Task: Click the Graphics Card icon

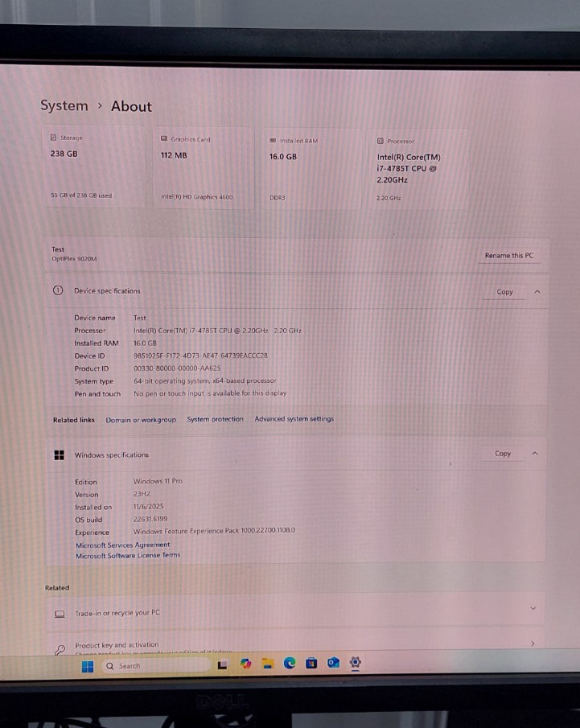Action: (x=164, y=139)
